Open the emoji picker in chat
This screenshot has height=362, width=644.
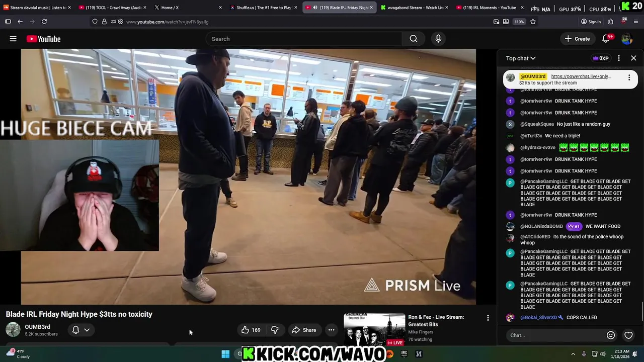[x=611, y=335]
